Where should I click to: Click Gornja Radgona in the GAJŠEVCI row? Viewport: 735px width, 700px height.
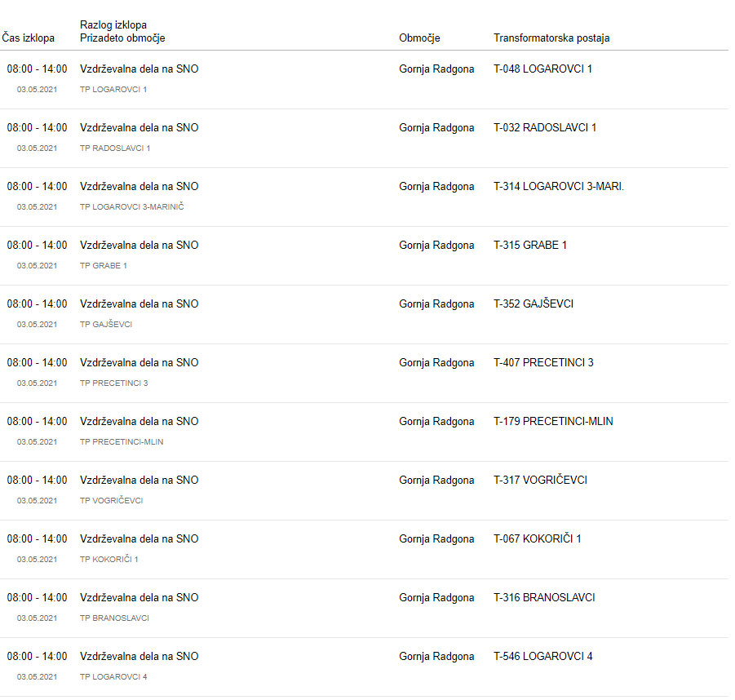436,304
